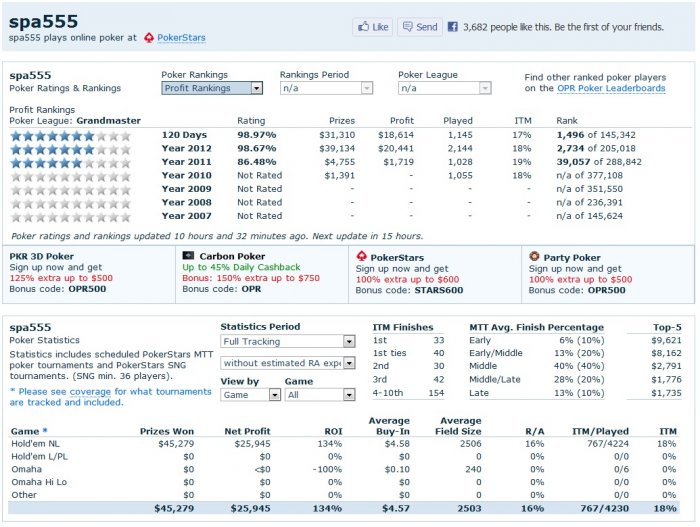
Task: Click the empty stars for Year 2010
Action: [51, 175]
